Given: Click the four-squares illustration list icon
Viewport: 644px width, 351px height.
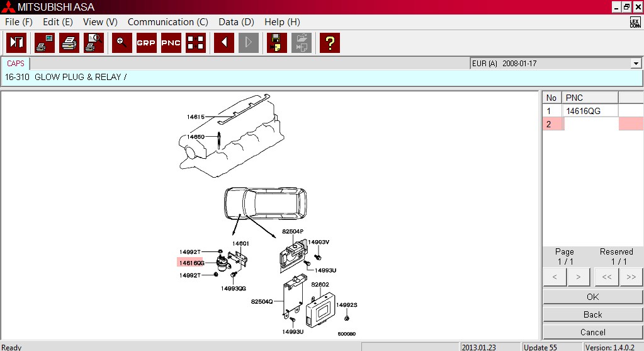Looking at the screenshot, I should coord(196,43).
